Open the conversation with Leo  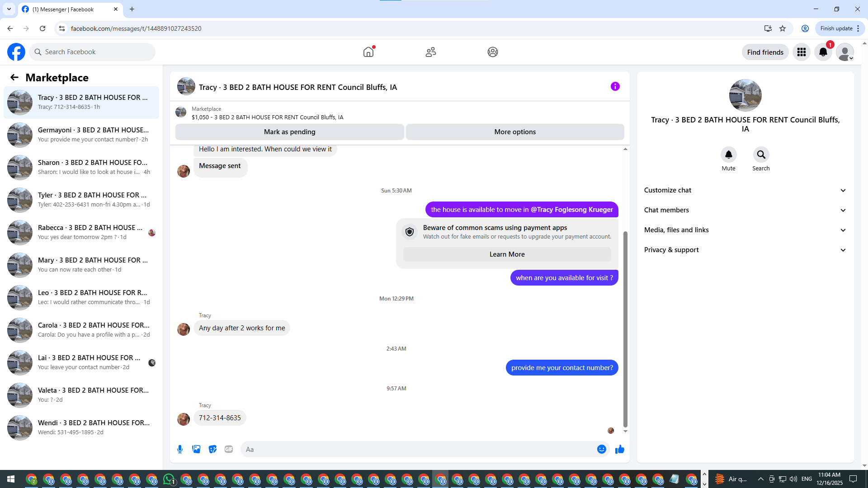[81, 297]
